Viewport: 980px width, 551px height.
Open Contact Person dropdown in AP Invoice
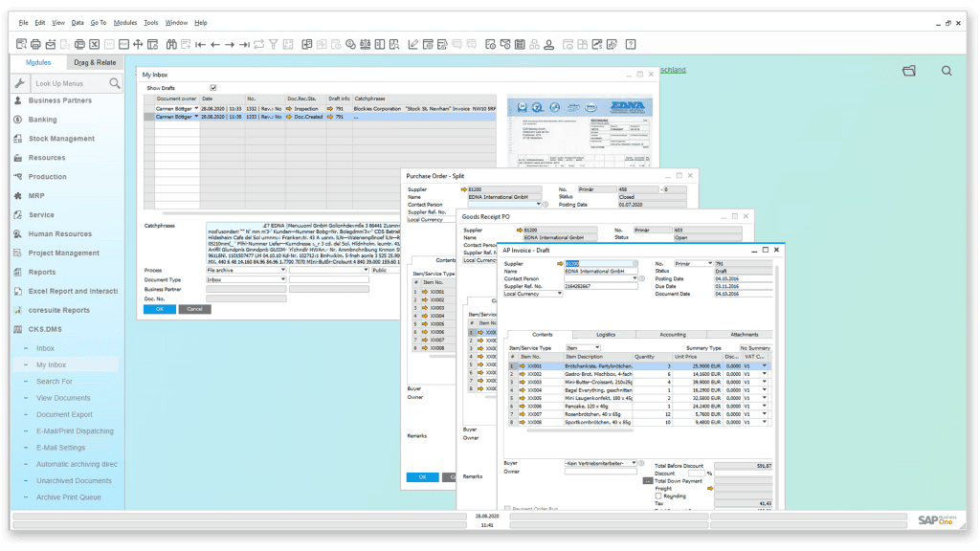635,278
